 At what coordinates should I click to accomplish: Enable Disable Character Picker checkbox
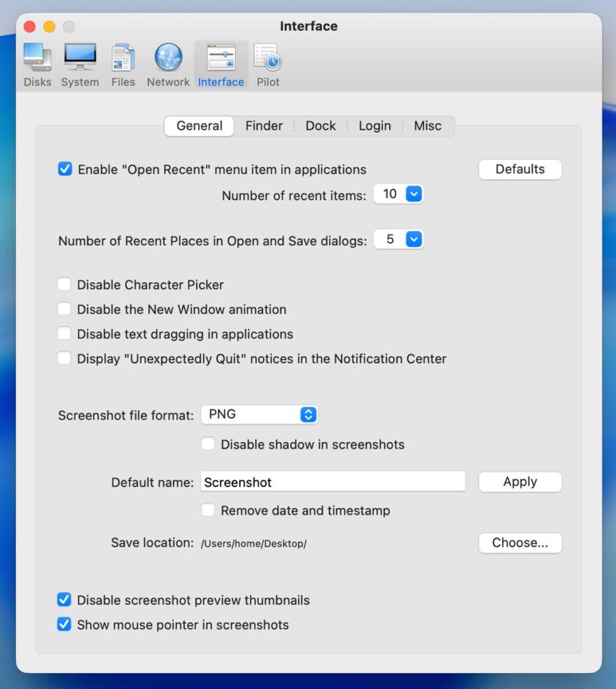tap(65, 285)
